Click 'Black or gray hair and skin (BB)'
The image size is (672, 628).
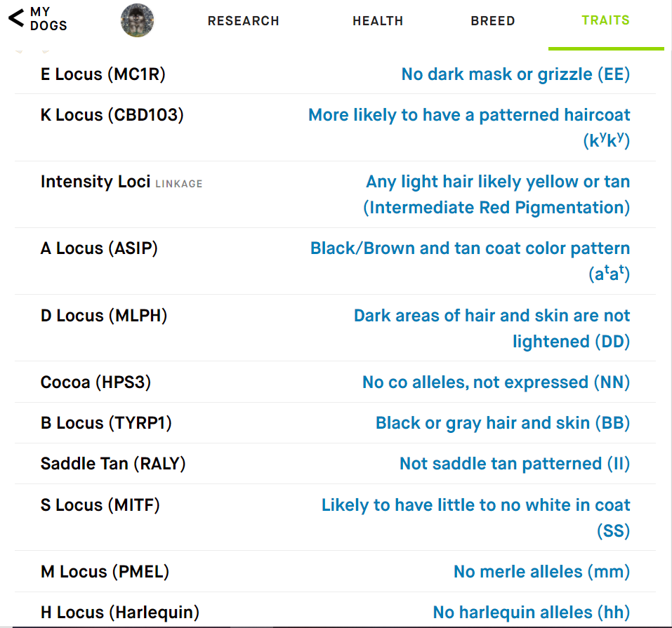click(x=503, y=423)
